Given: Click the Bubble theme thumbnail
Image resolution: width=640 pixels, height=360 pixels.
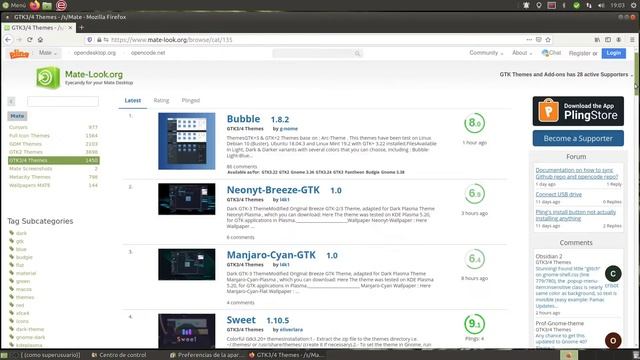Looking at the screenshot, I should 187,141.
